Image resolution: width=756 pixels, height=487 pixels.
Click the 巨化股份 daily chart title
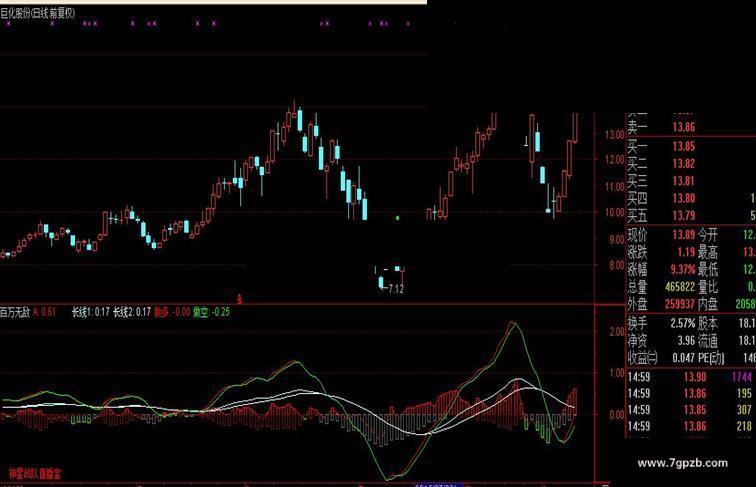coord(38,13)
